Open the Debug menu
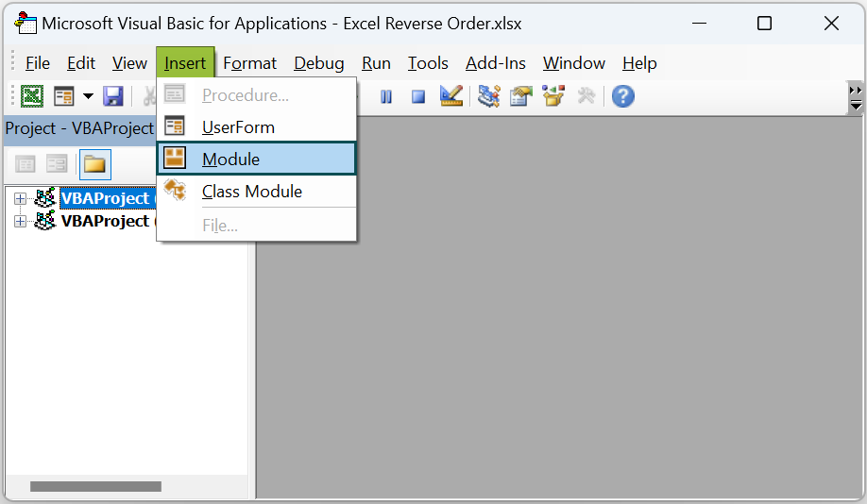This screenshot has width=867, height=504. tap(319, 63)
